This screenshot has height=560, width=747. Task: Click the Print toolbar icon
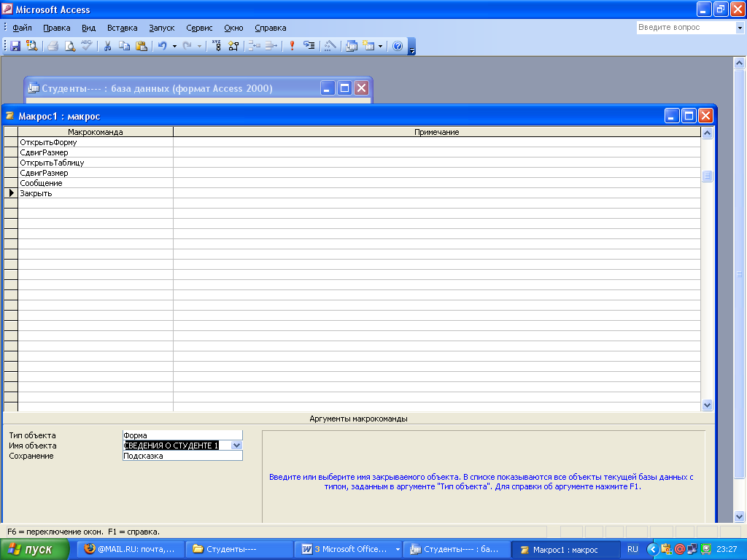point(53,46)
